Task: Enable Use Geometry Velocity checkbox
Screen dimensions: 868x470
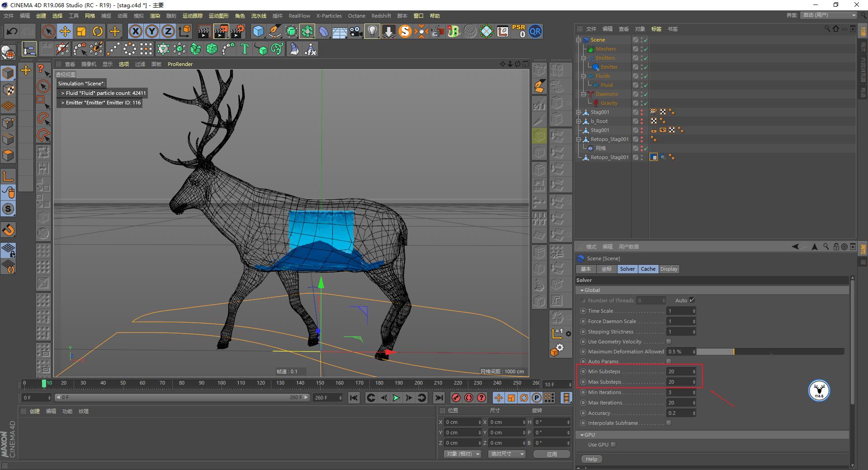Action: pos(669,342)
